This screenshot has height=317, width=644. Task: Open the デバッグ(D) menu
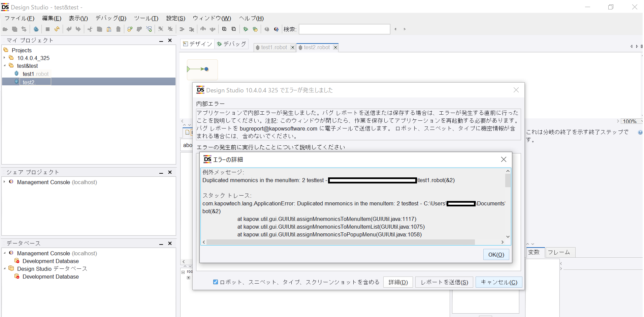pyautogui.click(x=111, y=18)
